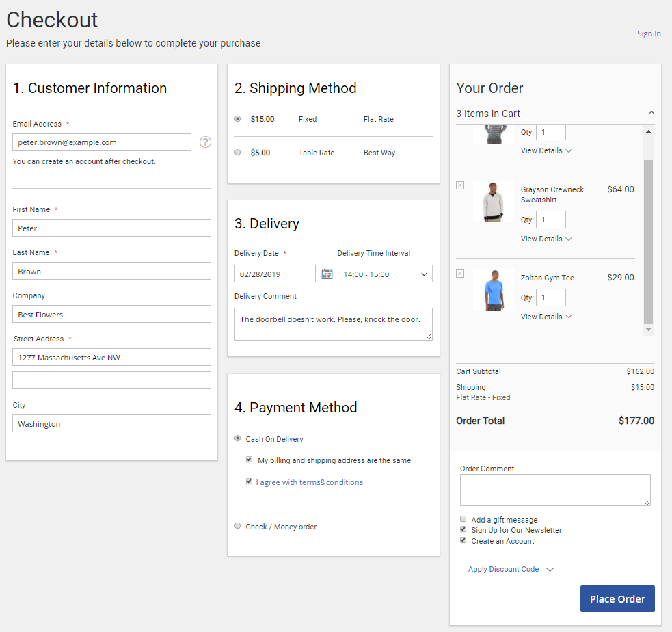Remove Zoltan Gym Tee from cart
This screenshot has height=632, width=672.
(x=459, y=274)
